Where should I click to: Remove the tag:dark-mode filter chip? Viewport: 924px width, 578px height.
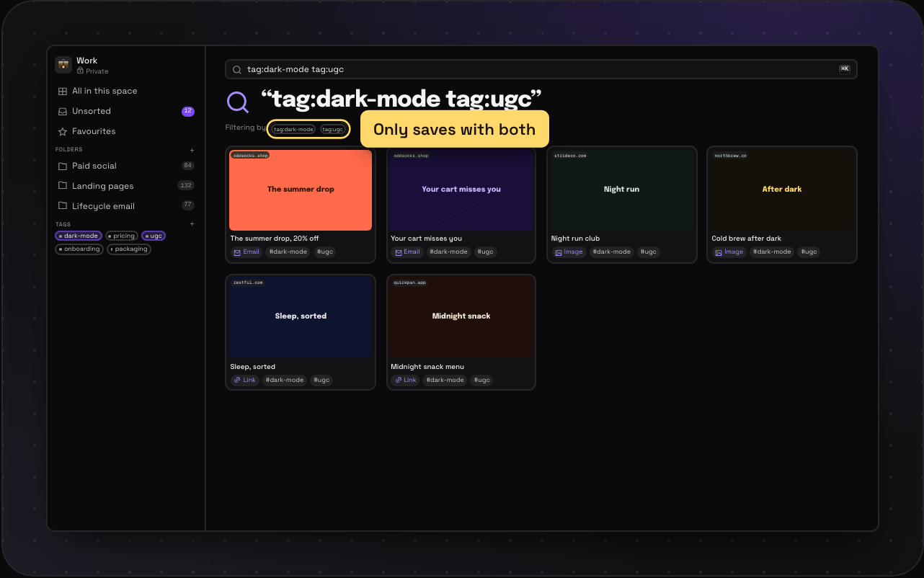(x=293, y=130)
